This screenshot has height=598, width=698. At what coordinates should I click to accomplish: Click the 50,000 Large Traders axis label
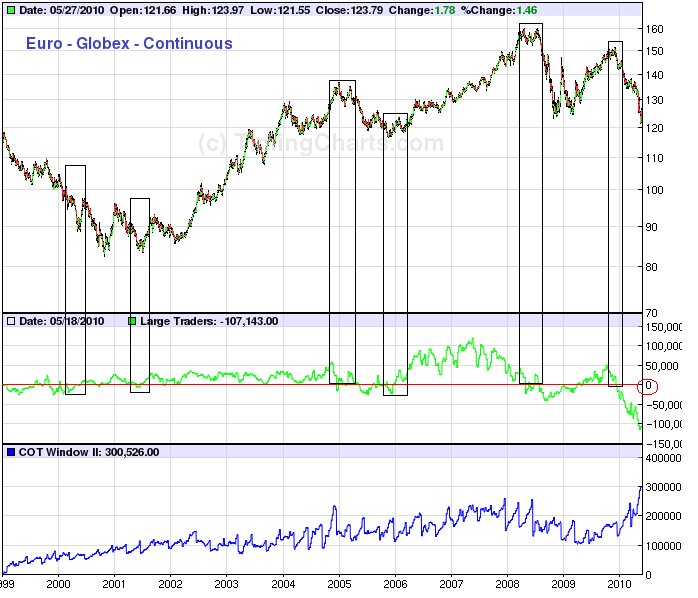(x=662, y=366)
